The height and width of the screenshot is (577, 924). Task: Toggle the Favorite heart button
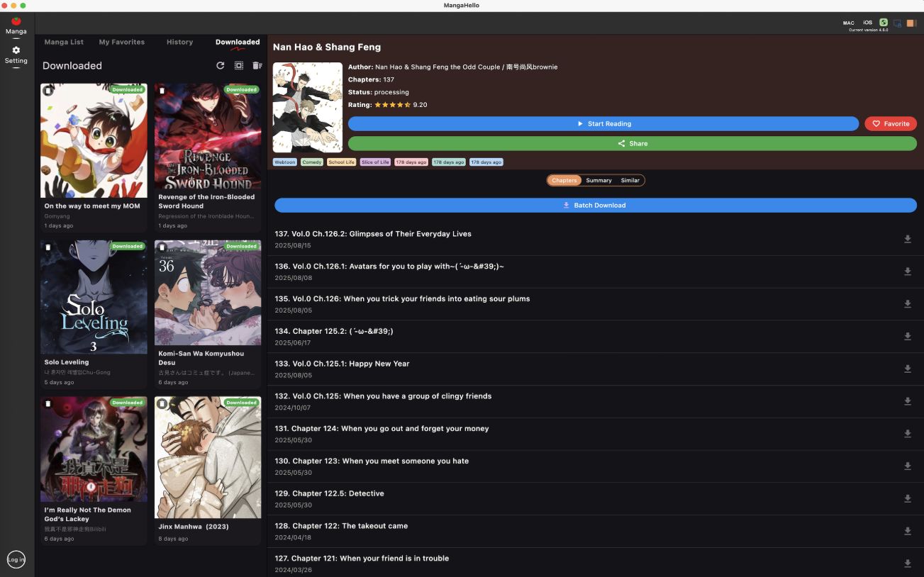(891, 123)
